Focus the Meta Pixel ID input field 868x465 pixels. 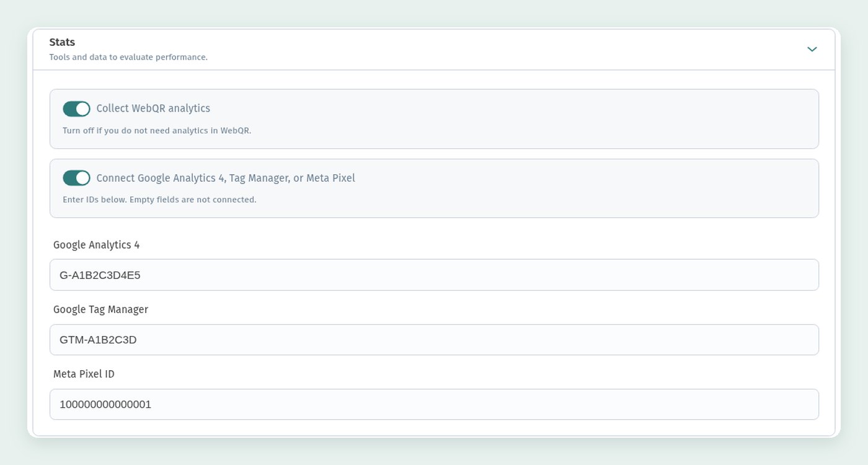coord(434,404)
